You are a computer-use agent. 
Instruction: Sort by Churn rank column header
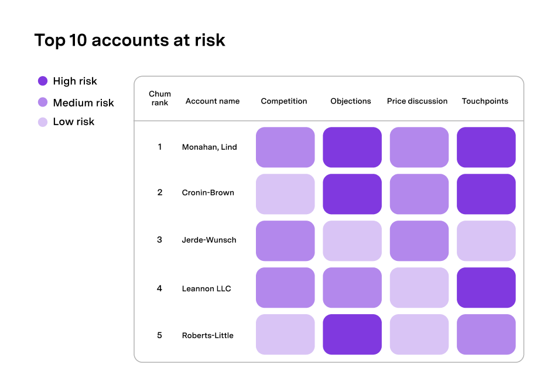[x=160, y=98]
